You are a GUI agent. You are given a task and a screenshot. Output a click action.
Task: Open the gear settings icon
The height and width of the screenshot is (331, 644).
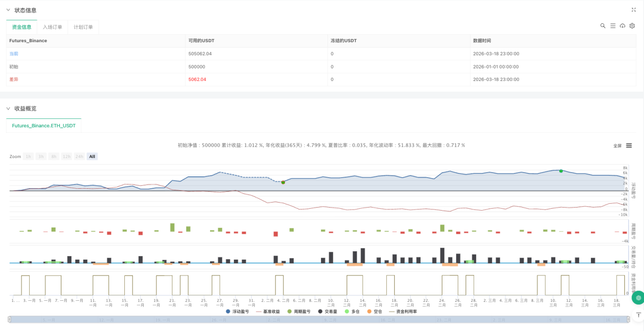click(632, 26)
